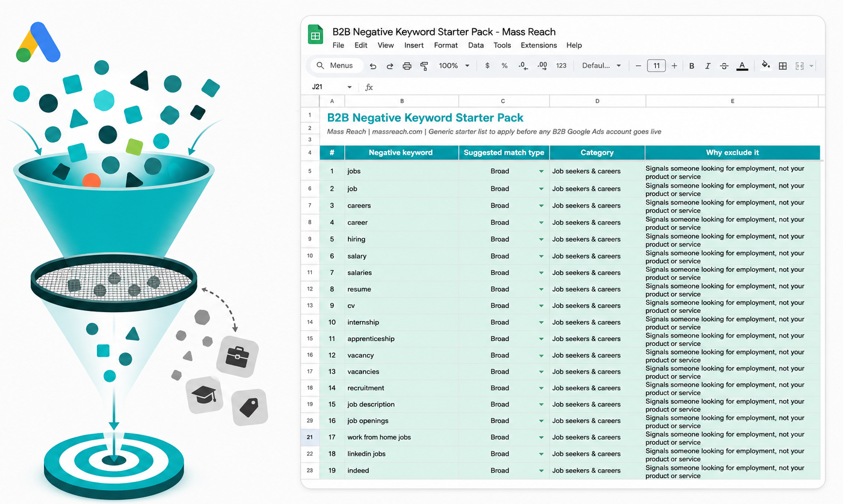Open match type dropdown for 'vacancy' row

tap(542, 355)
